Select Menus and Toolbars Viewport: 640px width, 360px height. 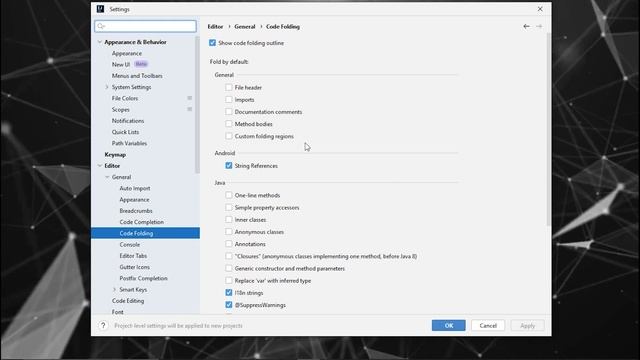coord(137,76)
